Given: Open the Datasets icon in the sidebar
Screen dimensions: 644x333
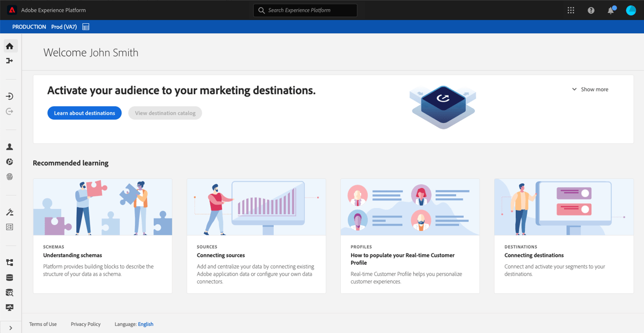Looking at the screenshot, I should (10, 277).
